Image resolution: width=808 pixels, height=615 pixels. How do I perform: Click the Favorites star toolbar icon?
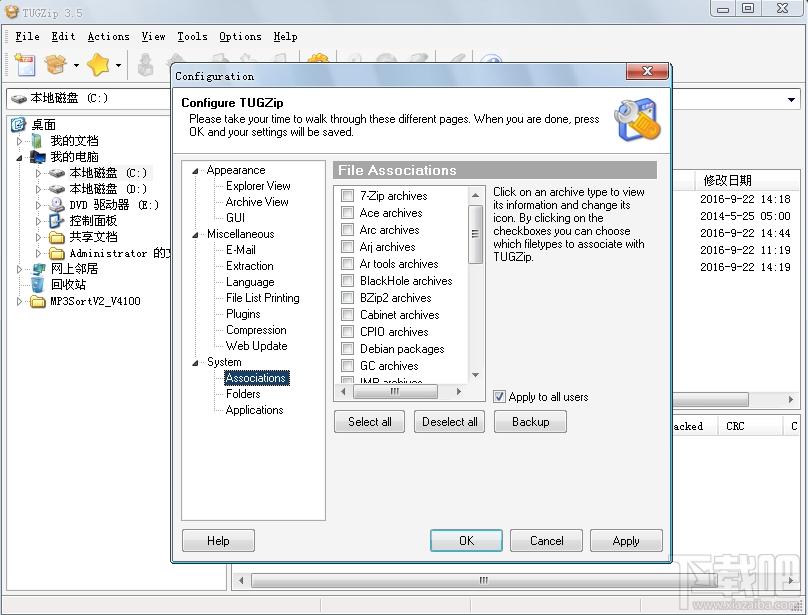click(x=98, y=66)
